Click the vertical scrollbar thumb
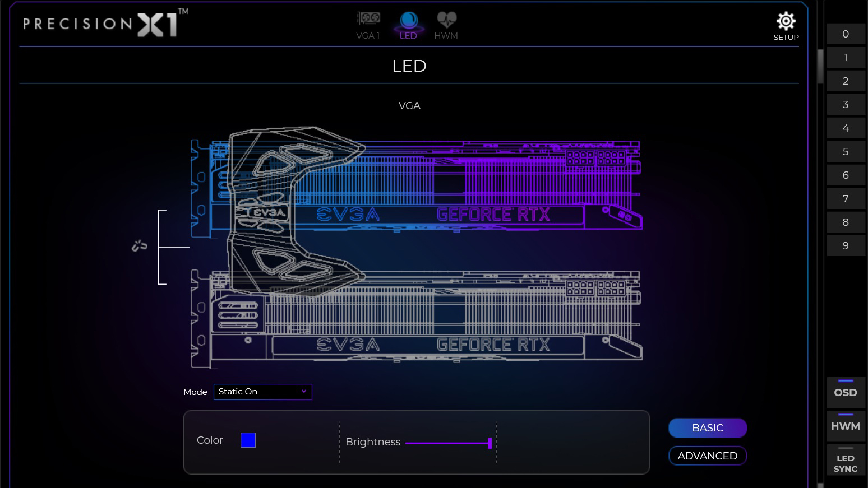The width and height of the screenshot is (868, 488). point(820,66)
